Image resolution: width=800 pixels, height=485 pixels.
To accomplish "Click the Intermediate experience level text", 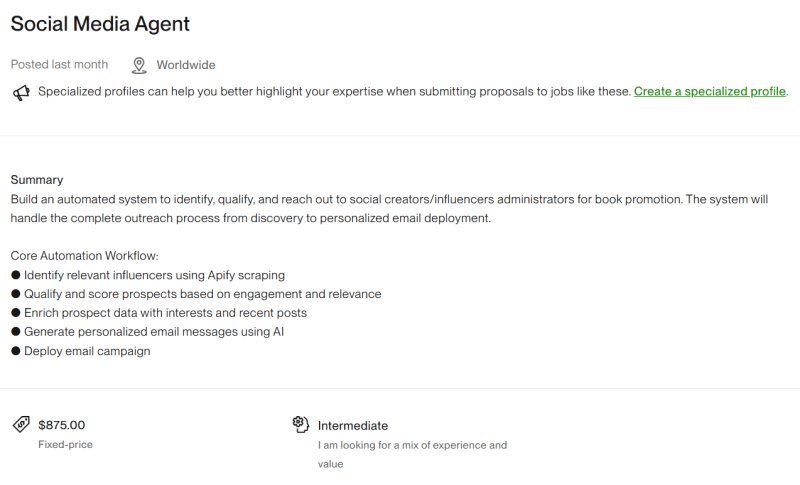I will pos(353,426).
